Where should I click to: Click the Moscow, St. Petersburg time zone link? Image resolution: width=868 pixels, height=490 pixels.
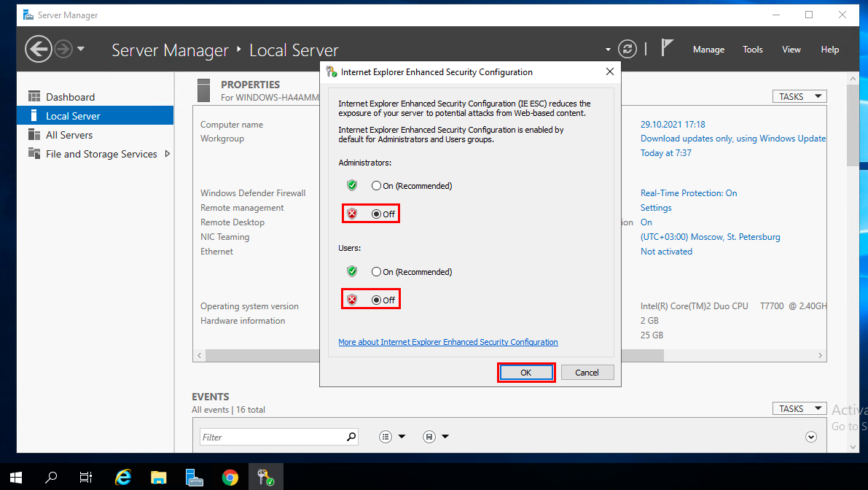711,237
